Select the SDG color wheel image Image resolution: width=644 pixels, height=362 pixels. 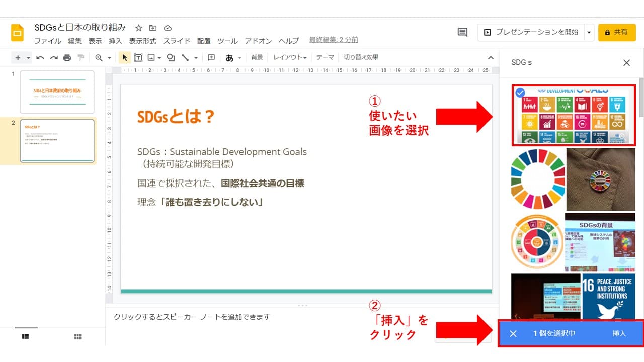(537, 179)
